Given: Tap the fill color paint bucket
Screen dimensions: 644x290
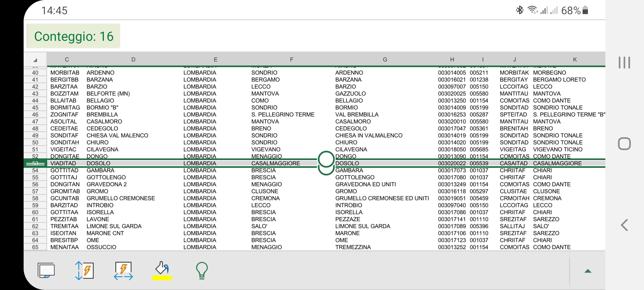Looking at the screenshot, I should click(162, 268).
